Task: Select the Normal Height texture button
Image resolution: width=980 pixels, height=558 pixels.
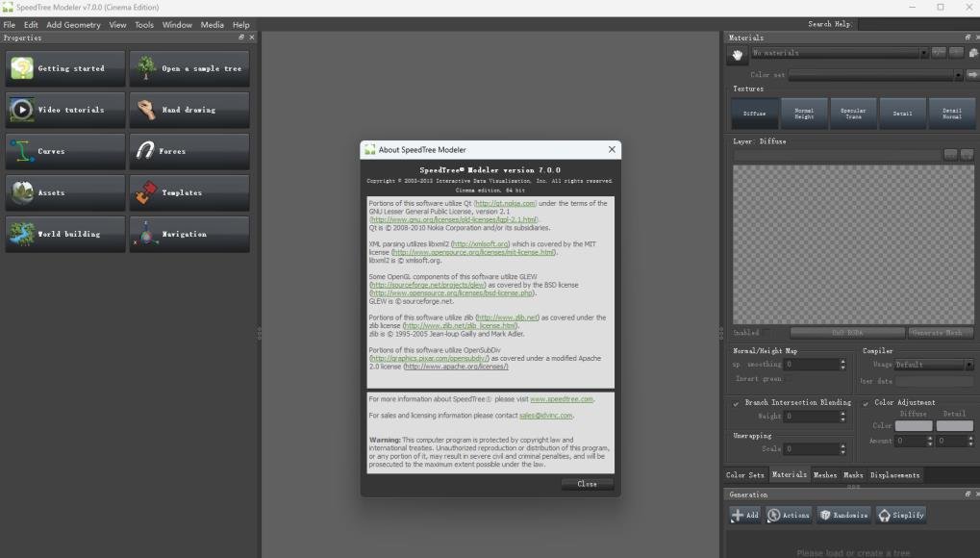Action: (x=804, y=114)
